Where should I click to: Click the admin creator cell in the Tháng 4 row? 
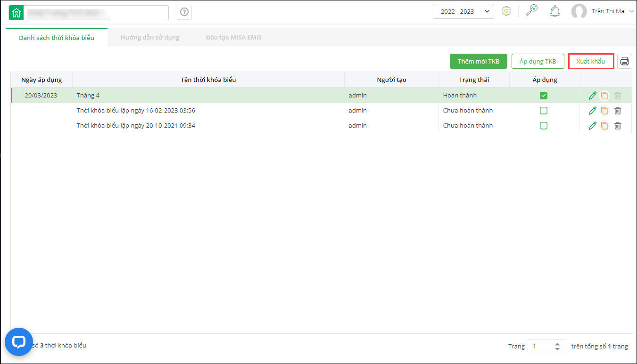pos(391,96)
